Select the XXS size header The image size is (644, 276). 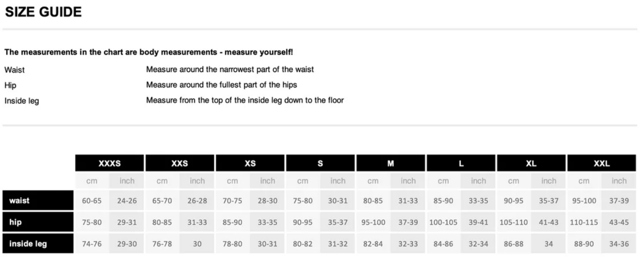[x=180, y=163]
